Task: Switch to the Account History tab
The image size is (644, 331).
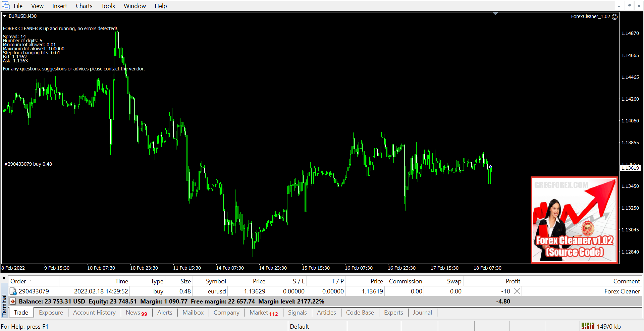Action: (x=94, y=313)
